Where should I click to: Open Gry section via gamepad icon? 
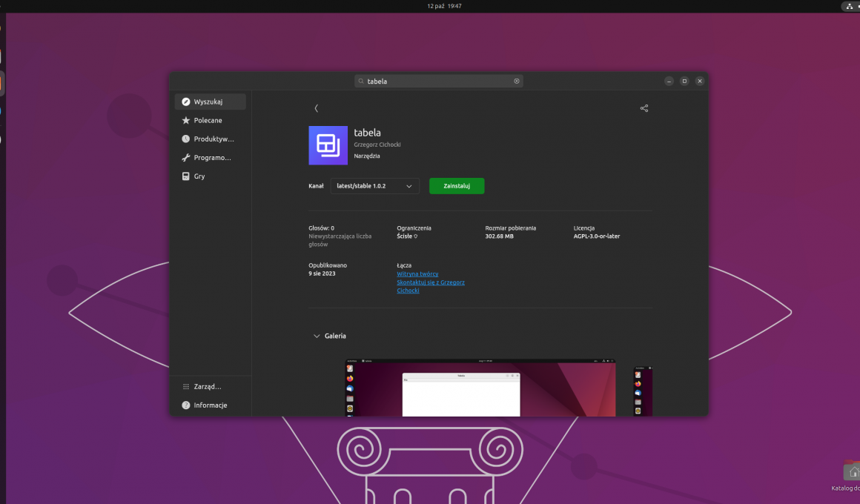pyautogui.click(x=186, y=176)
